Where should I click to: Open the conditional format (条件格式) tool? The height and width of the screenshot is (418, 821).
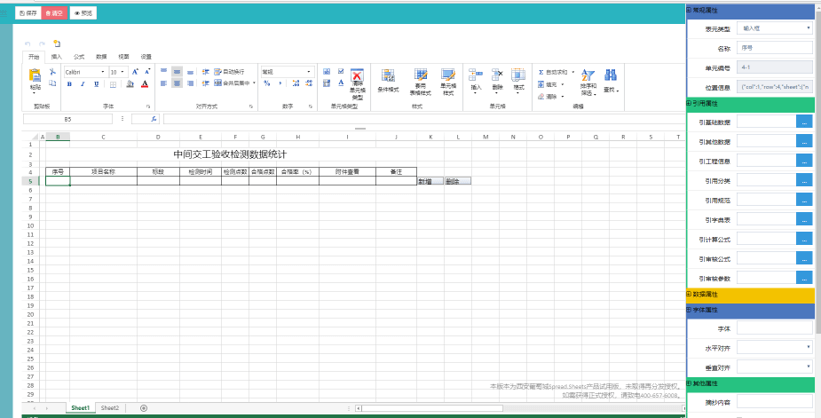coord(387,80)
